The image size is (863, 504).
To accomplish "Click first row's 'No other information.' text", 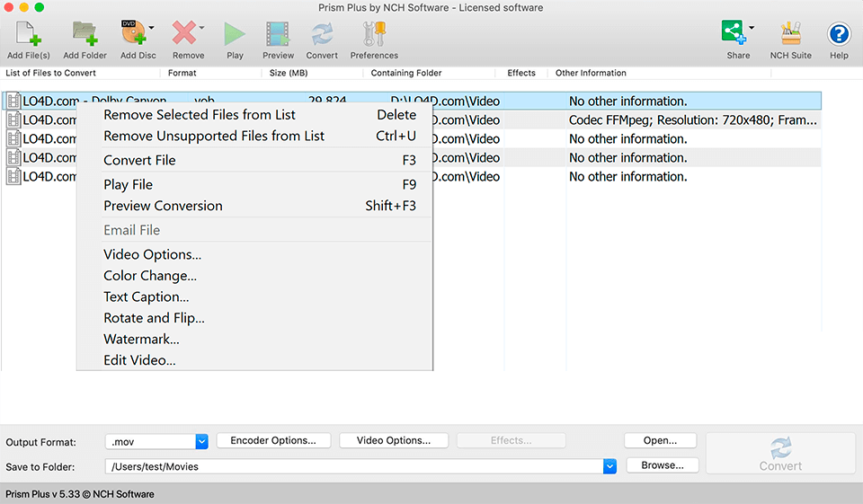I will coord(628,102).
